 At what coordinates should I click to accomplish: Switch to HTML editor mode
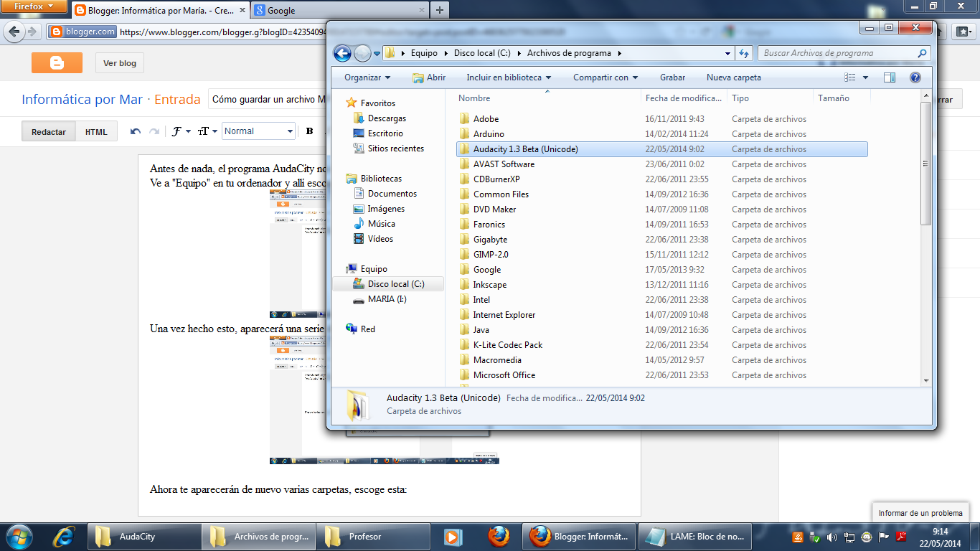[x=96, y=131]
